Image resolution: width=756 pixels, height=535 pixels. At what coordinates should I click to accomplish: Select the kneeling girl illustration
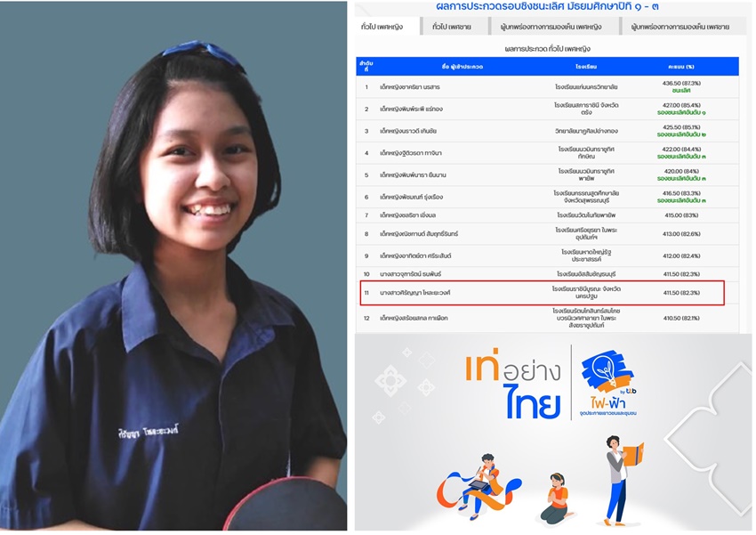pyautogui.click(x=557, y=499)
